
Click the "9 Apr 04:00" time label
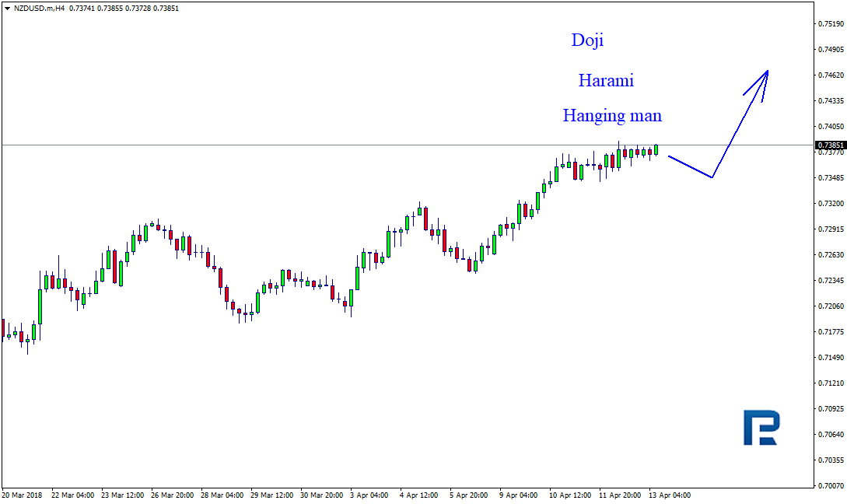click(x=518, y=495)
